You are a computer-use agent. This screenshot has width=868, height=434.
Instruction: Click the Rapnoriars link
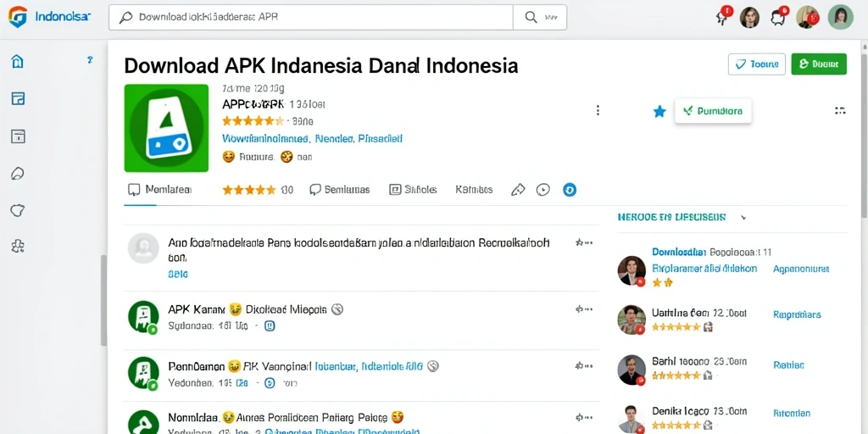(797, 314)
